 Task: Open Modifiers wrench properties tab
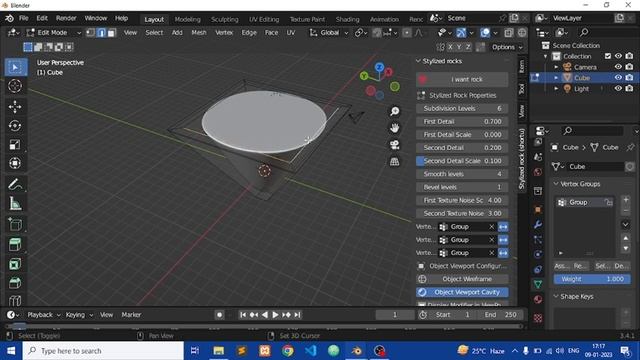click(538, 224)
